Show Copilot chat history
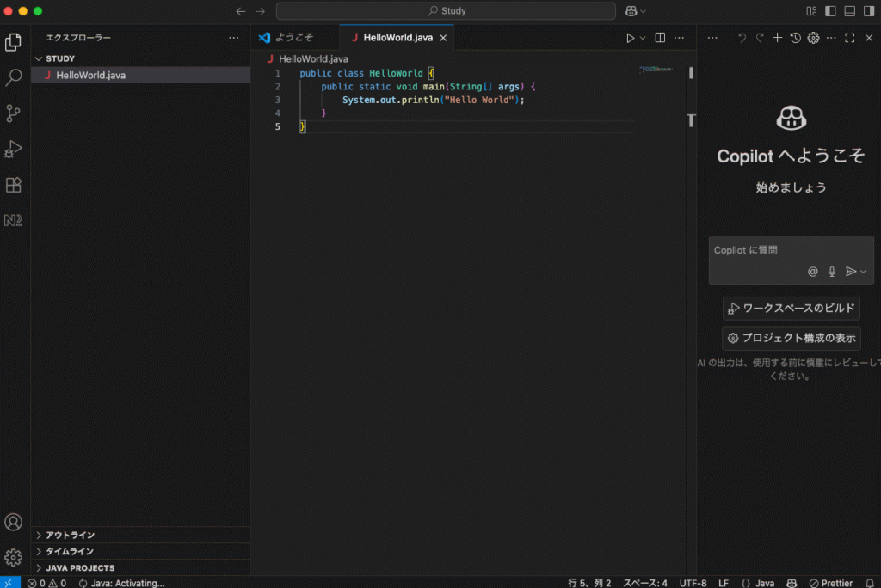The width and height of the screenshot is (881, 588). pyautogui.click(x=795, y=38)
